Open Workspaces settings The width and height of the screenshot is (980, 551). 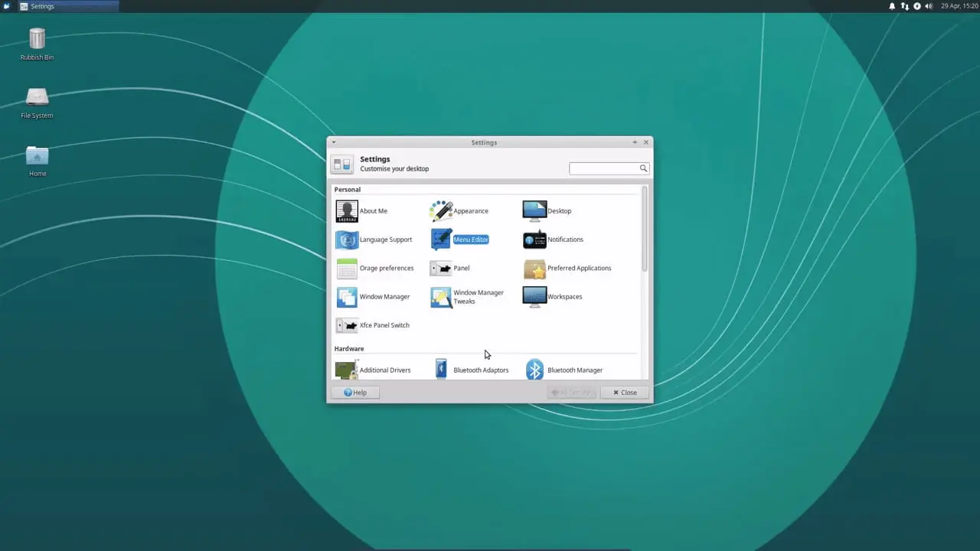[x=553, y=297]
